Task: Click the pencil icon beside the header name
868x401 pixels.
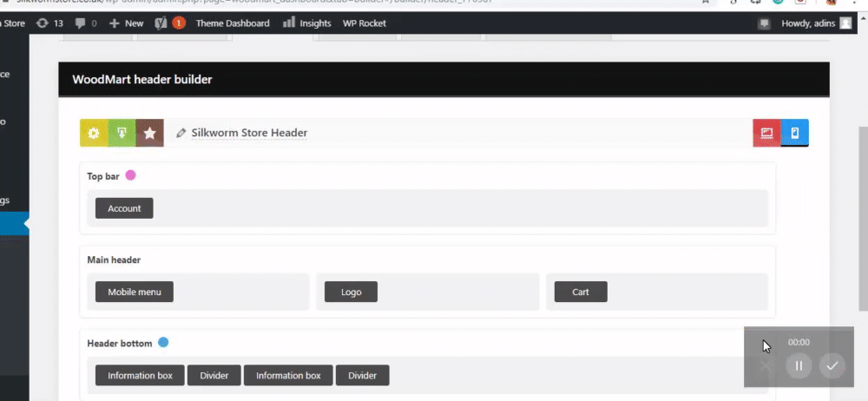Action: coord(181,133)
